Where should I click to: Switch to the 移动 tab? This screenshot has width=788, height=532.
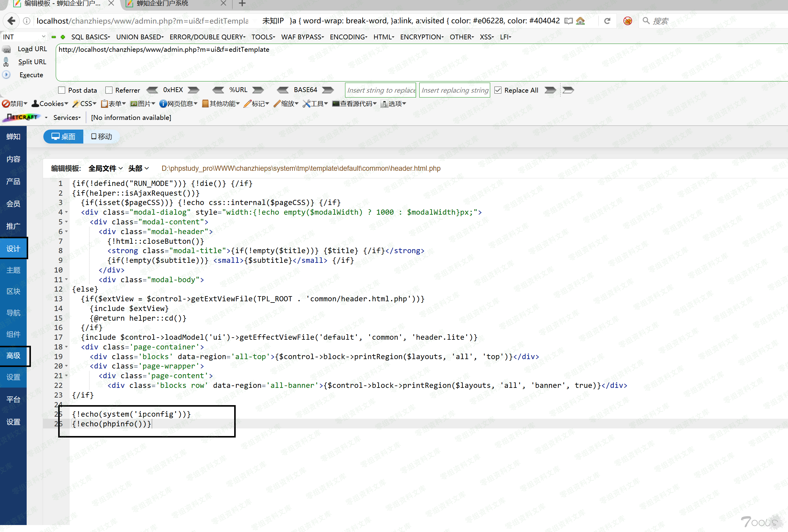(101, 137)
